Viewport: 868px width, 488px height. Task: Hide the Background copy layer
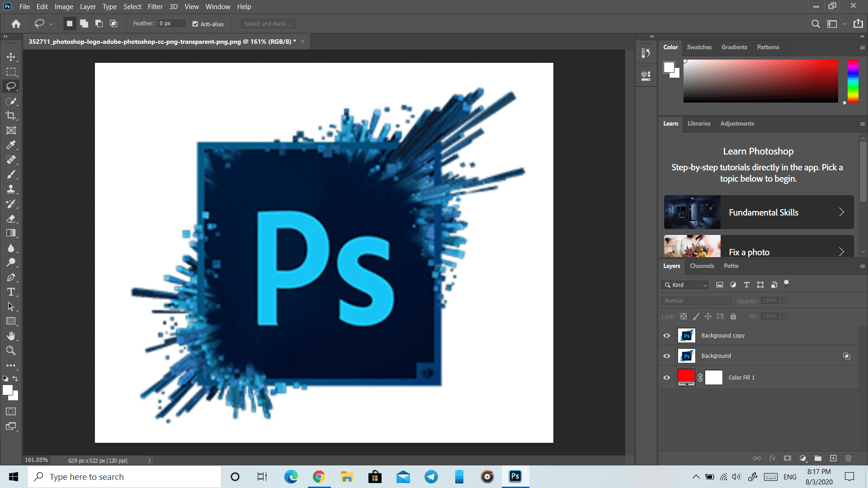[x=666, y=336]
